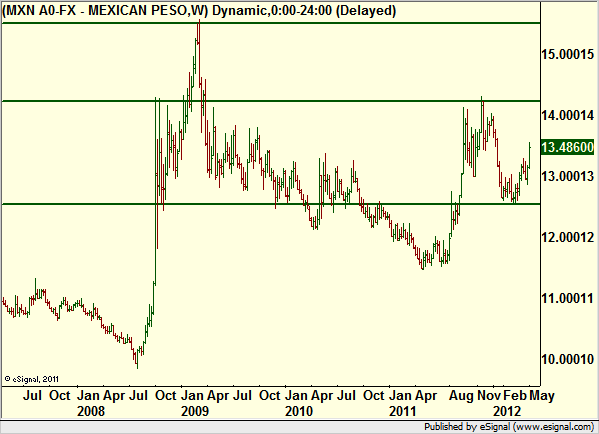Click the 14.00014 price axis label

[568, 115]
